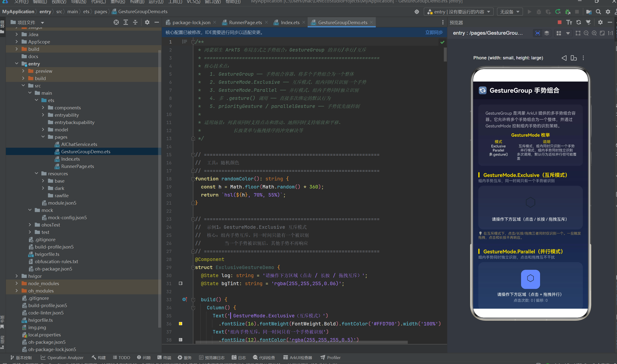Expand the components folder in tree

click(43, 108)
